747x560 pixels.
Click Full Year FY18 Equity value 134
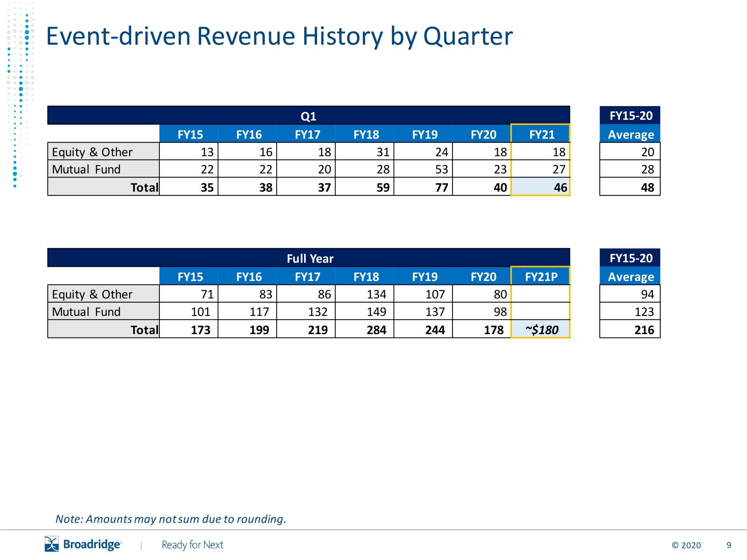365,294
